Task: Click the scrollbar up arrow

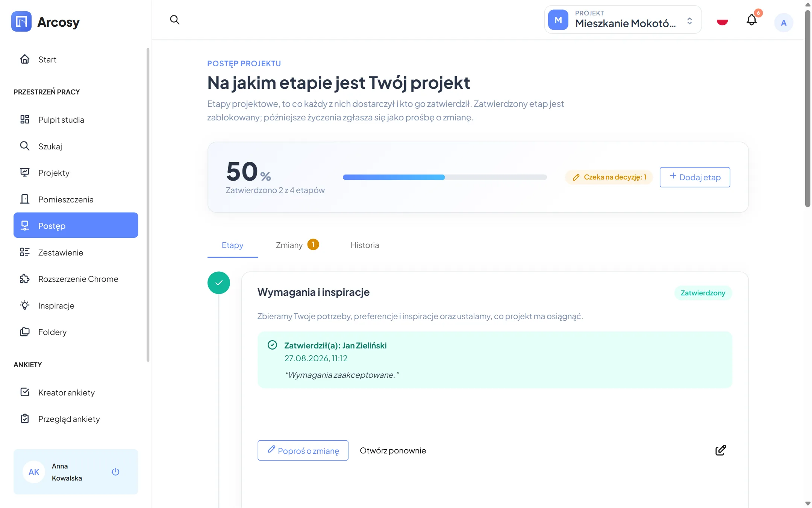Action: 807,5
